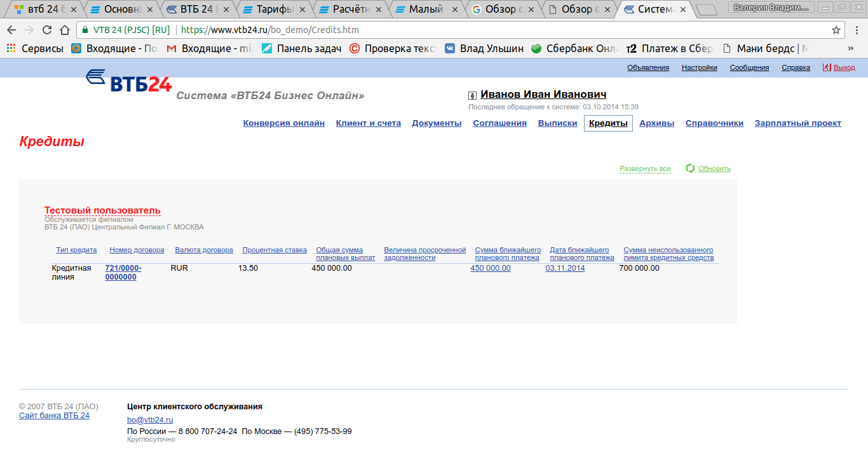
Task: Show more bookmarks with the chevron
Action: point(851,48)
